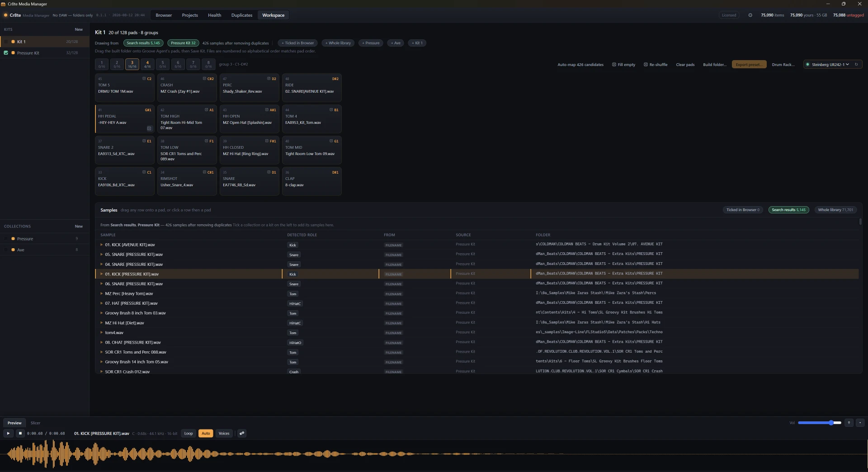This screenshot has width=868, height=472.
Task: Click dice icon on TOM 5 pad
Action: point(144,79)
